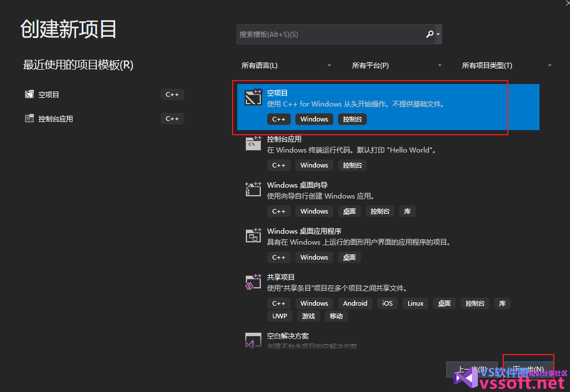
Task: Select the Windows 桌面向导 template title
Action: coord(297,185)
